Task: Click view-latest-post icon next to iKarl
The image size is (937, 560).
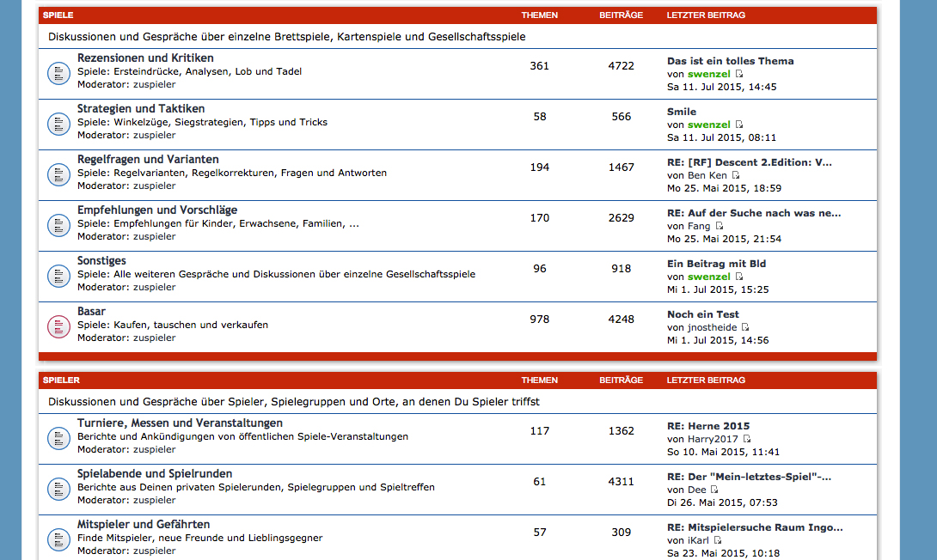Action: click(718, 540)
